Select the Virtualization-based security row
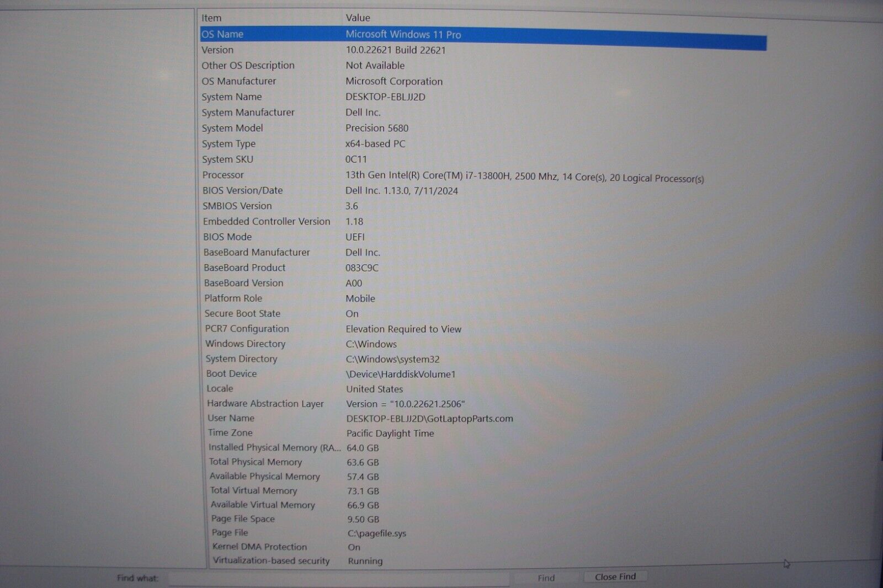This screenshot has width=883, height=588. (483, 561)
